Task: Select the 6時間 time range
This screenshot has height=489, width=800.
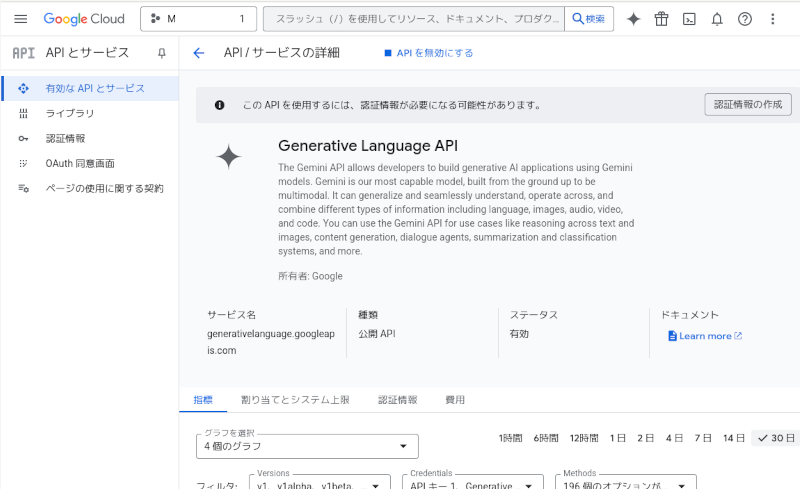Action: point(546,438)
